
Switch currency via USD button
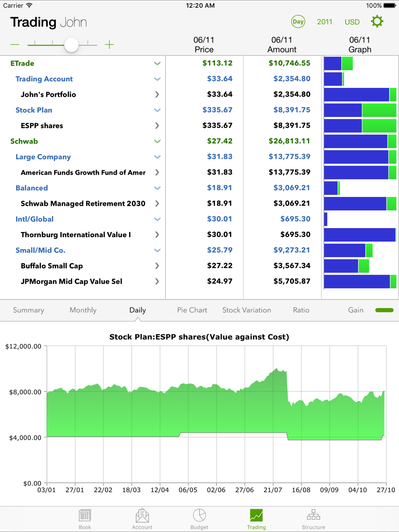point(352,22)
